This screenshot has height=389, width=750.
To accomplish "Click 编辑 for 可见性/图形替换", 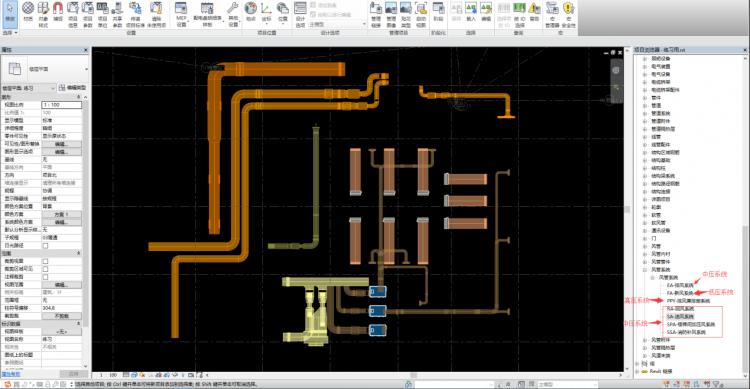I will [61, 144].
